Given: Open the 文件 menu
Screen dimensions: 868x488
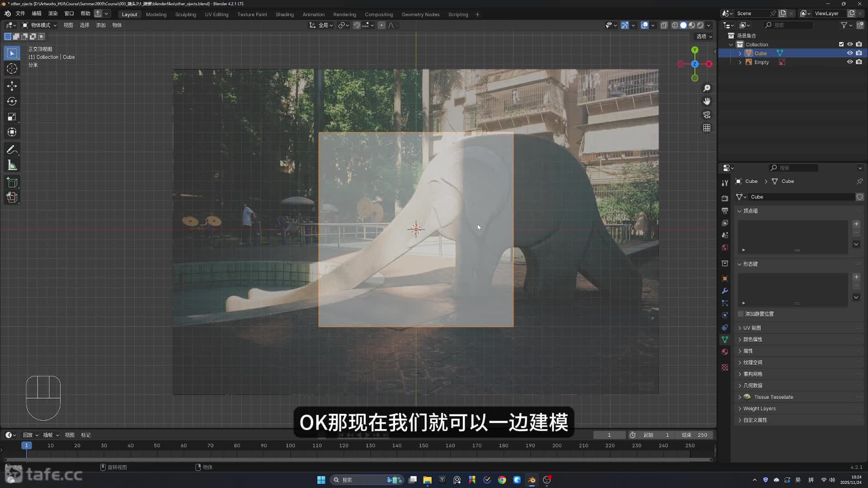Looking at the screenshot, I should click(x=20, y=14).
